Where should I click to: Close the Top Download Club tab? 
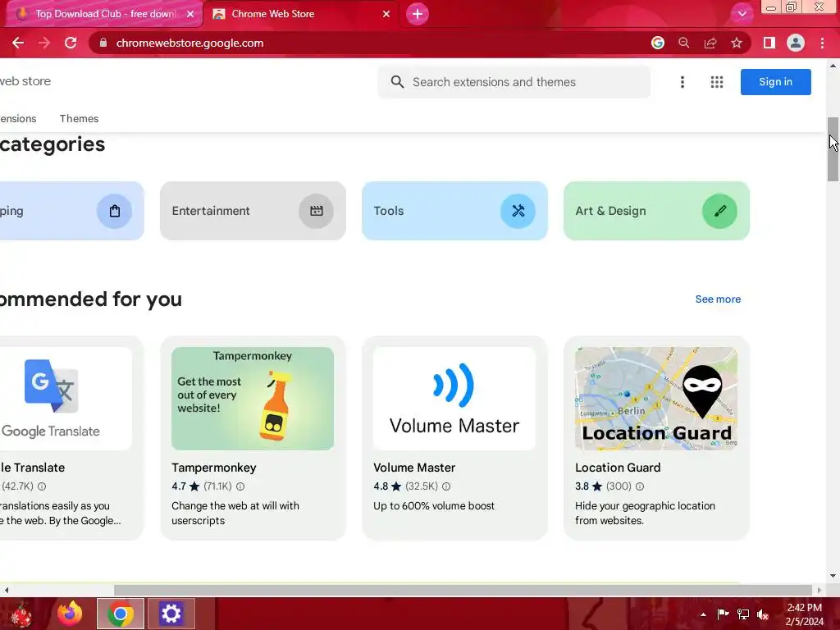click(190, 14)
